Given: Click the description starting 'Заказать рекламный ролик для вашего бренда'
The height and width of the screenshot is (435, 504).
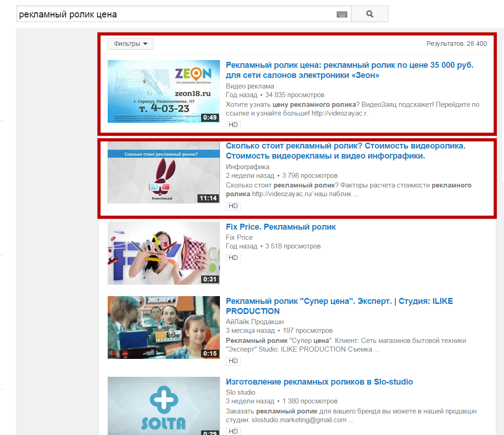Looking at the screenshot, I should click(x=351, y=415).
